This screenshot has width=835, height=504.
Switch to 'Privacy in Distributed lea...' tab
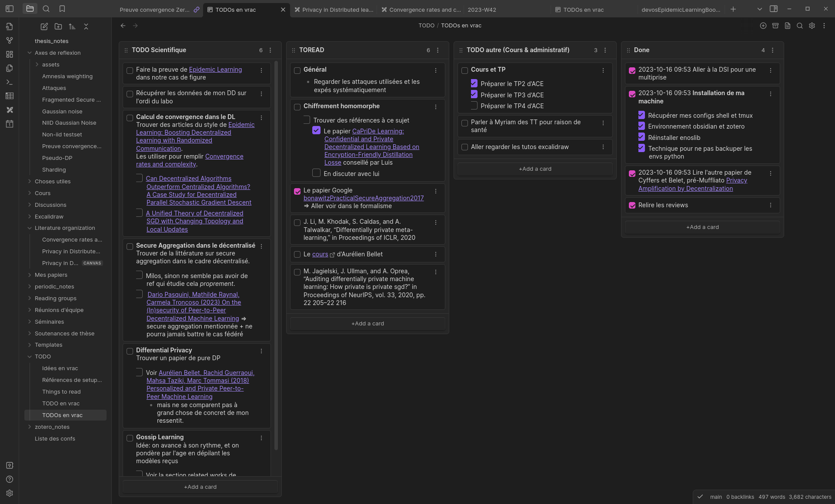click(334, 10)
